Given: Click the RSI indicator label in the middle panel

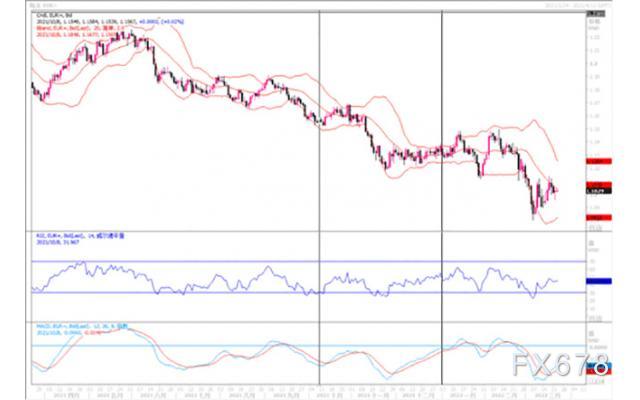Looking at the screenshot, I should pos(80,236).
